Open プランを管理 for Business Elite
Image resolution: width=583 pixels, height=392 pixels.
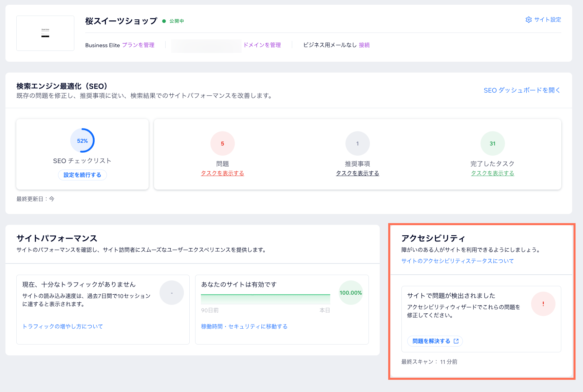click(138, 45)
